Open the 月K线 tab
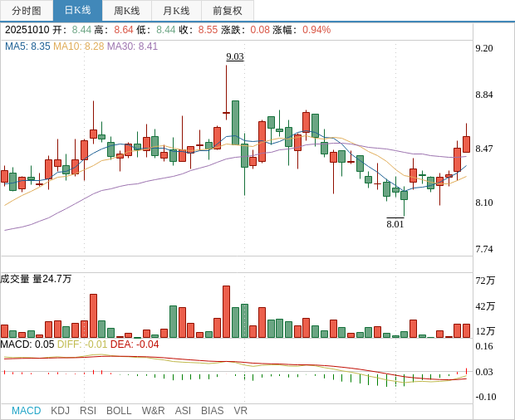Viewport: 515px width, 420px height. tap(176, 11)
